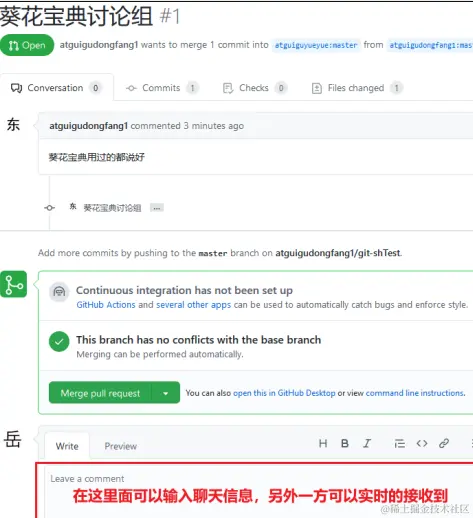The height and width of the screenshot is (518, 473).
Task: Add a link using the chain icon
Action: (x=444, y=443)
